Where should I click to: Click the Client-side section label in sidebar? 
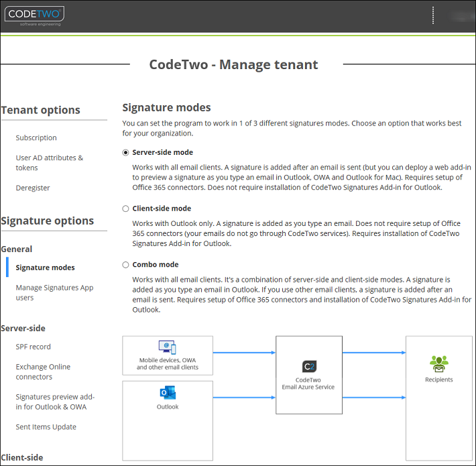(x=22, y=457)
